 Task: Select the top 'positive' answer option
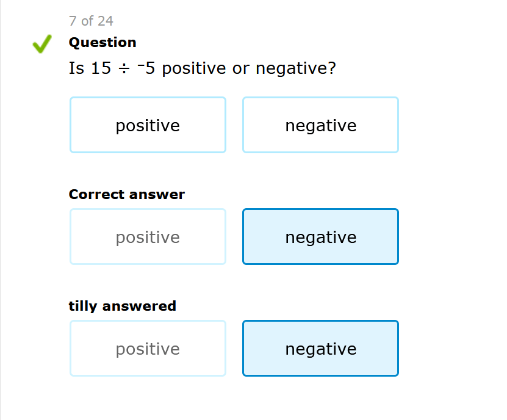(x=148, y=125)
